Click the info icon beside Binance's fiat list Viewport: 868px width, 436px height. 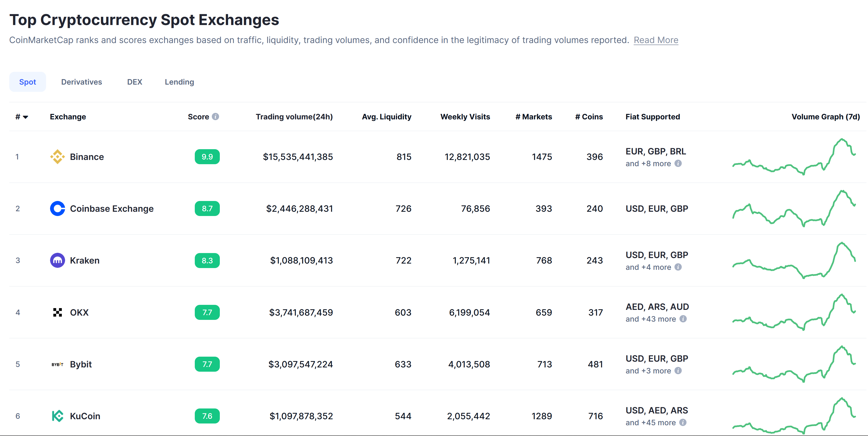(x=679, y=163)
